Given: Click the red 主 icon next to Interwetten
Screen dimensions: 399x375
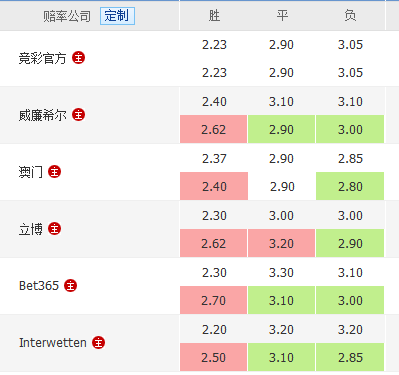Looking at the screenshot, I should [x=98, y=342].
